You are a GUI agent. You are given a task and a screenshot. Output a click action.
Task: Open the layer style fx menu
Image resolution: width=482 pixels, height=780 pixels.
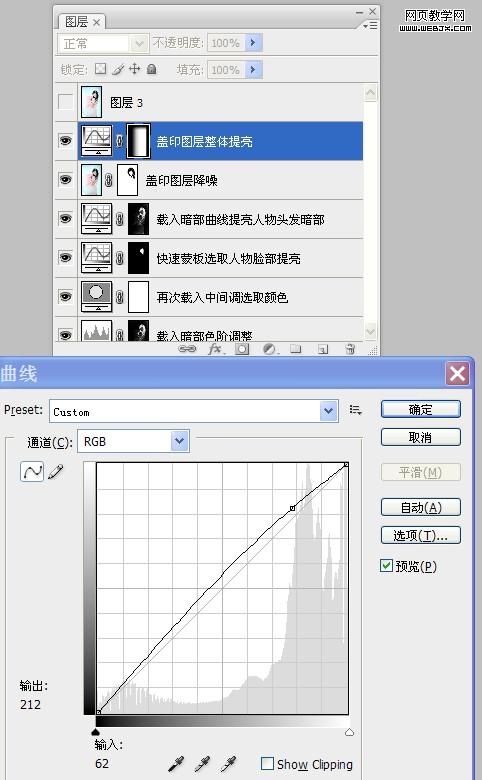pyautogui.click(x=215, y=349)
